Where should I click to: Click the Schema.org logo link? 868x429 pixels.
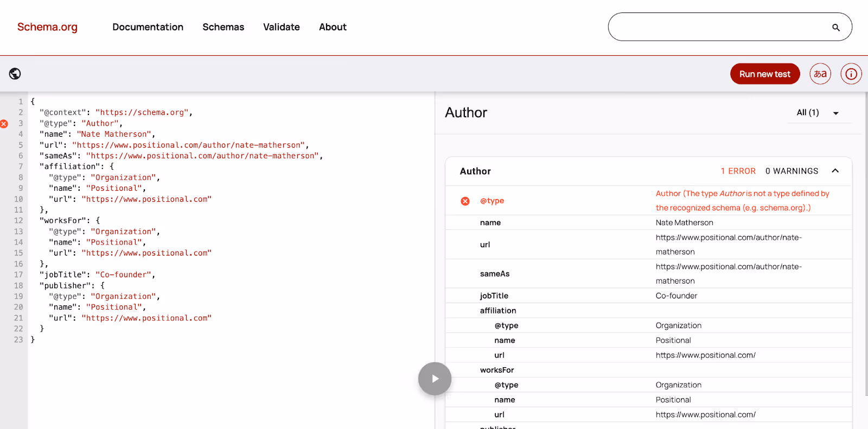point(47,27)
